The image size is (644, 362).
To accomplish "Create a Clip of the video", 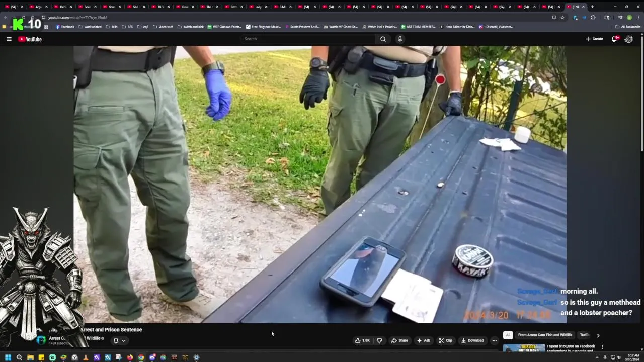I will [445, 340].
